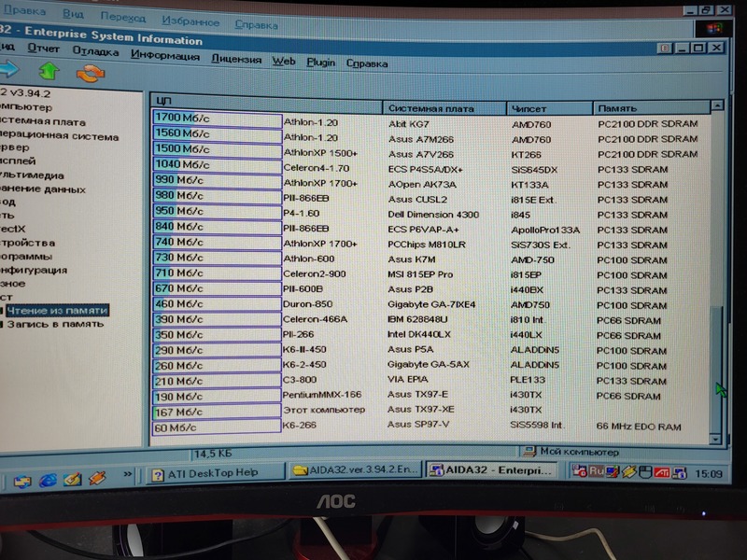Click the 'Abit KG7' motherboard cell
The width and height of the screenshot is (747, 560).
click(409, 125)
